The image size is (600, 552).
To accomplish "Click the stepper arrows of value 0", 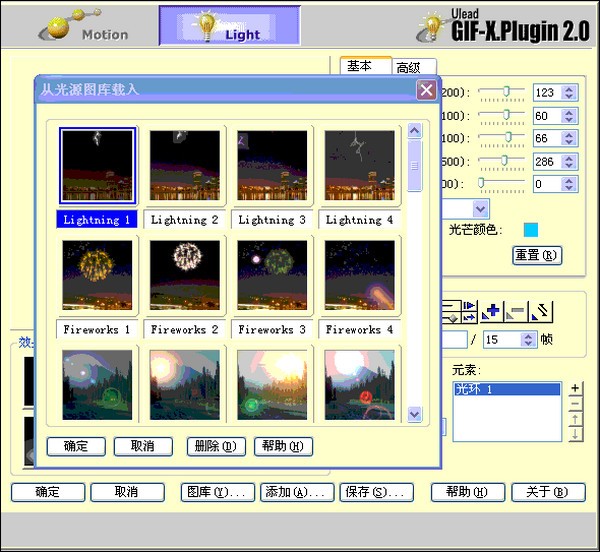I will coord(569,184).
